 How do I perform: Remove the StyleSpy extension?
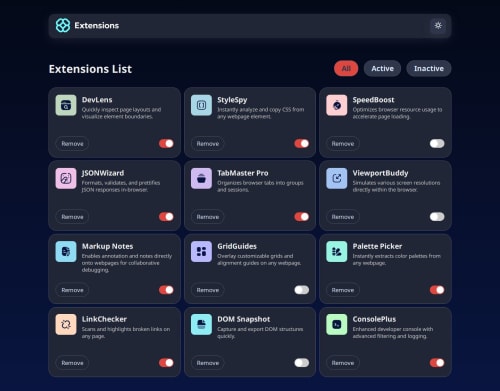(x=208, y=144)
